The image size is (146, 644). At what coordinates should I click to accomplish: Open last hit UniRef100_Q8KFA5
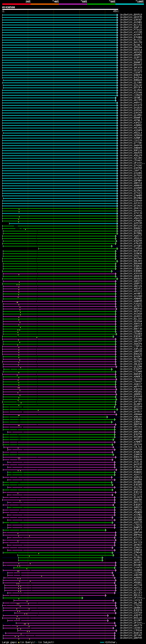coord(131,638)
